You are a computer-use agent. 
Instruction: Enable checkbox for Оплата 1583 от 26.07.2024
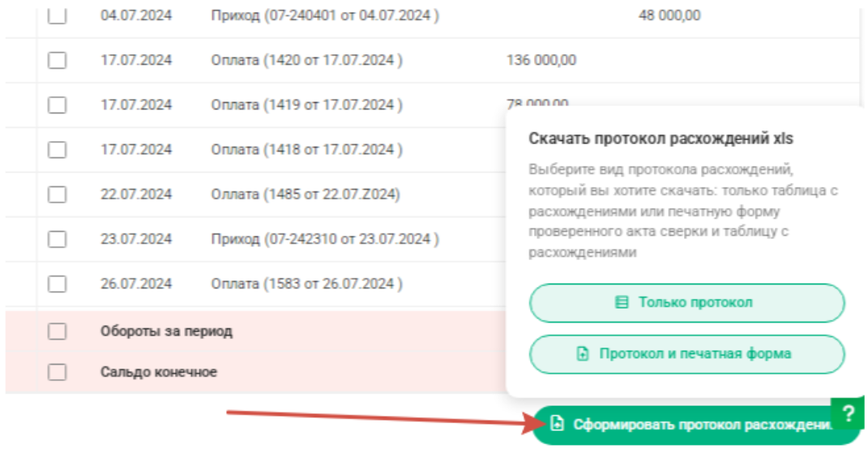click(x=57, y=284)
